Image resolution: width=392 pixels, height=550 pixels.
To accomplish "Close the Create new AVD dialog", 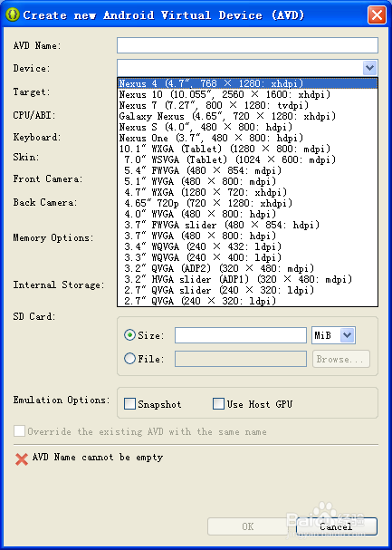I will click(x=377, y=15).
